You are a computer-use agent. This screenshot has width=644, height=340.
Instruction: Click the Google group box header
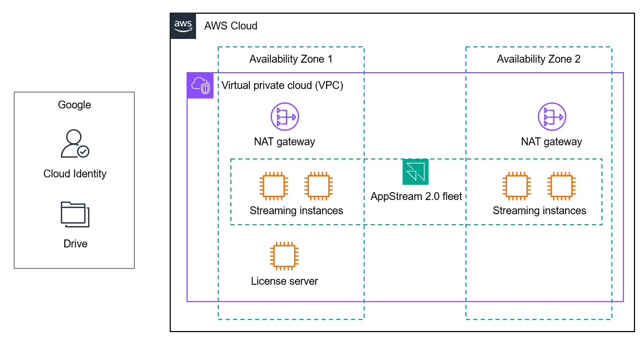point(74,105)
